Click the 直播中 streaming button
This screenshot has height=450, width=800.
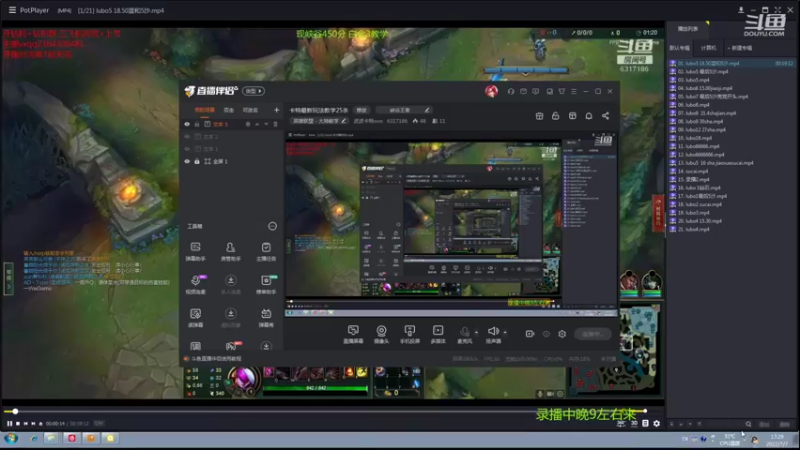pyautogui.click(x=592, y=334)
